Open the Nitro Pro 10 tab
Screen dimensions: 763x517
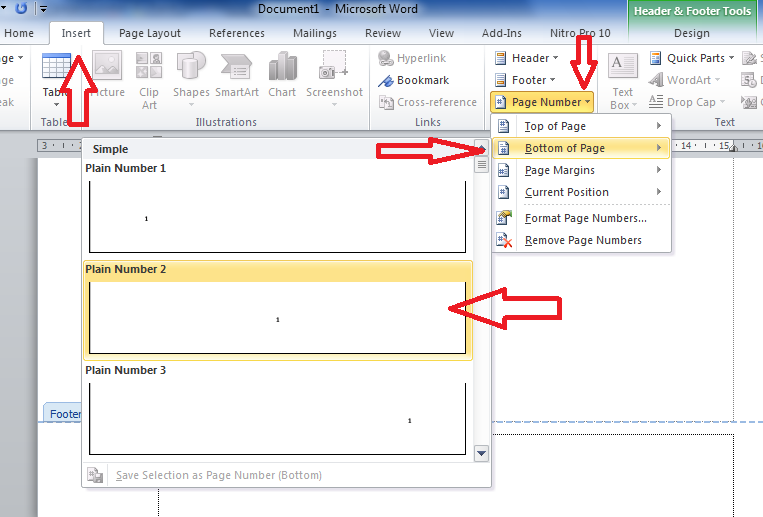(x=580, y=33)
